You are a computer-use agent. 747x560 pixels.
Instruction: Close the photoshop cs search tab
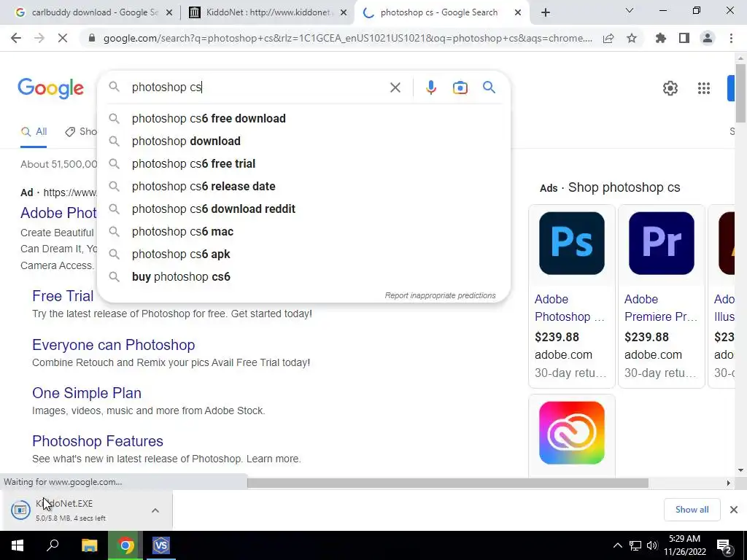click(518, 13)
